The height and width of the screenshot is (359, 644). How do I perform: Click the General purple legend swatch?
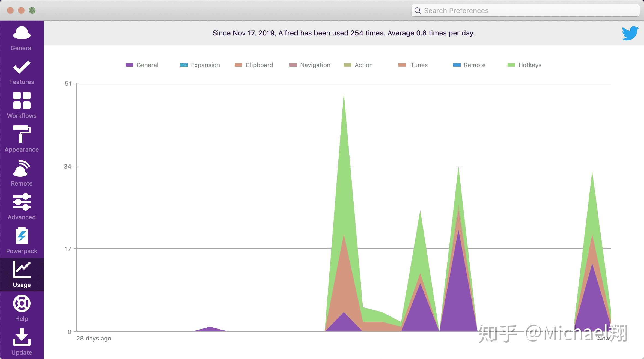pyautogui.click(x=129, y=65)
